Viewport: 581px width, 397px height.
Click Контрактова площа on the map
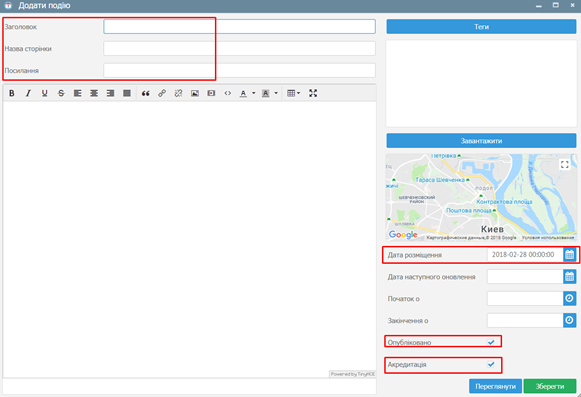click(x=504, y=202)
